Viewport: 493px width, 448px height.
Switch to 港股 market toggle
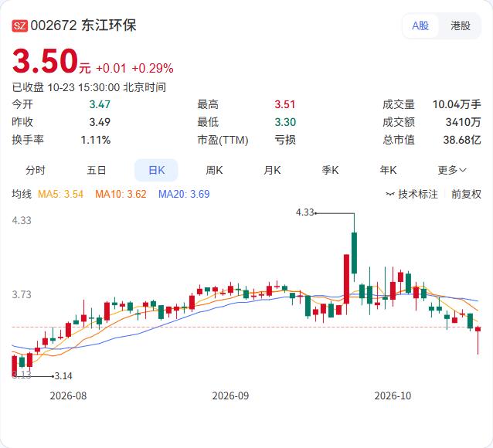click(461, 25)
